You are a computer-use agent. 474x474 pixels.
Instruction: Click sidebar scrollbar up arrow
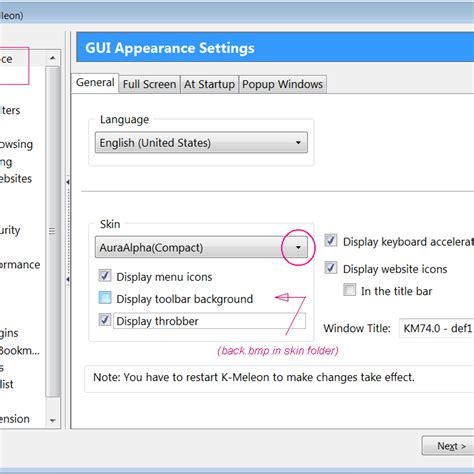(53, 59)
